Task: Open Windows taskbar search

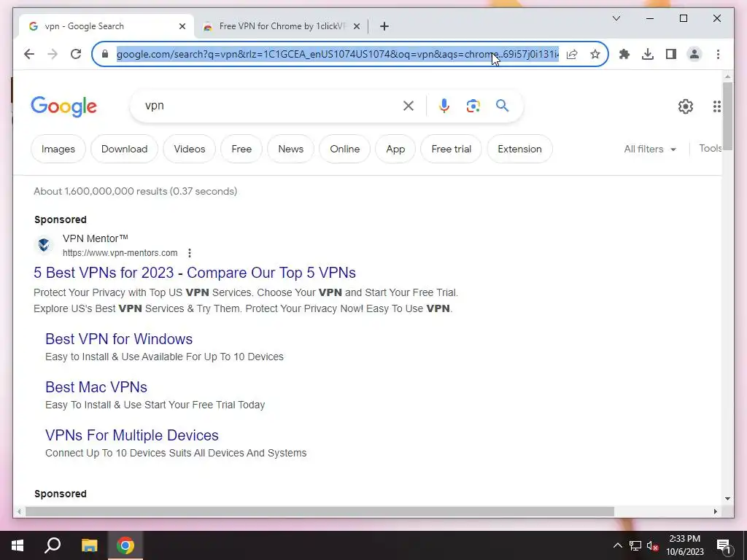Action: pos(53,545)
